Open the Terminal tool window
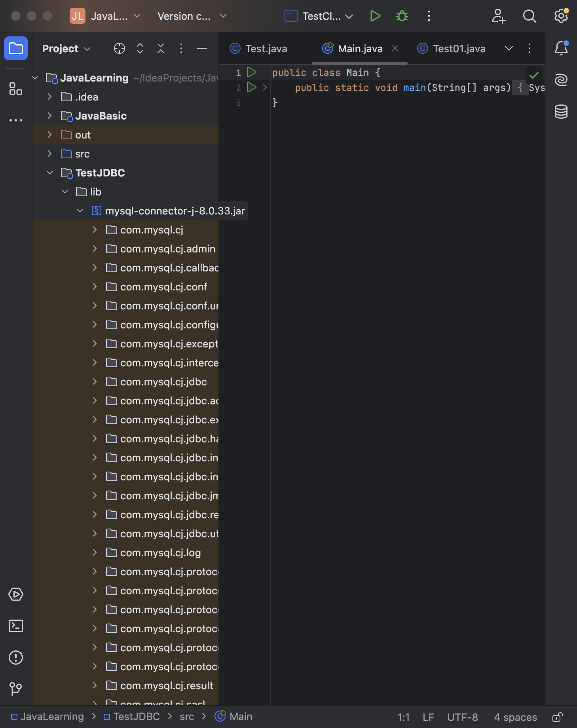 16,626
